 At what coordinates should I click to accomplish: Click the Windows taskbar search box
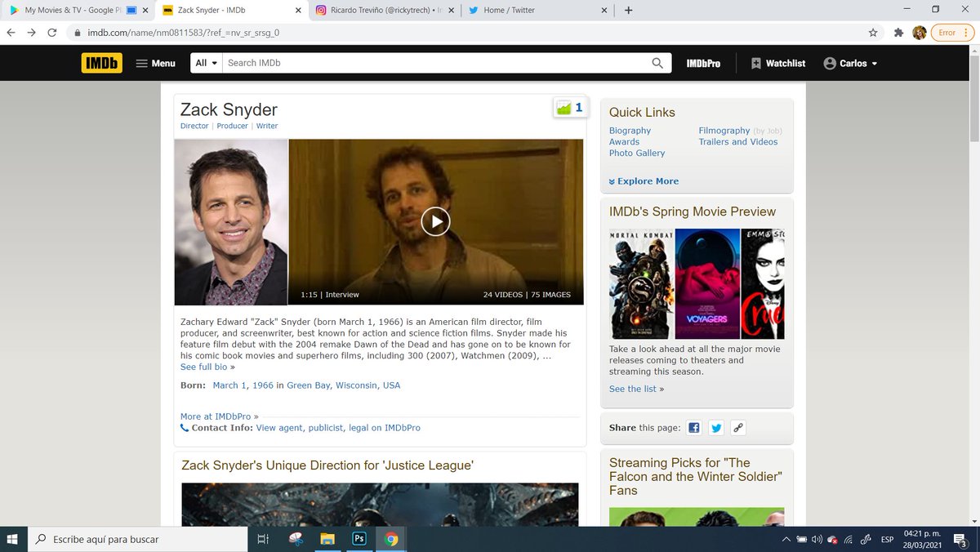point(137,539)
